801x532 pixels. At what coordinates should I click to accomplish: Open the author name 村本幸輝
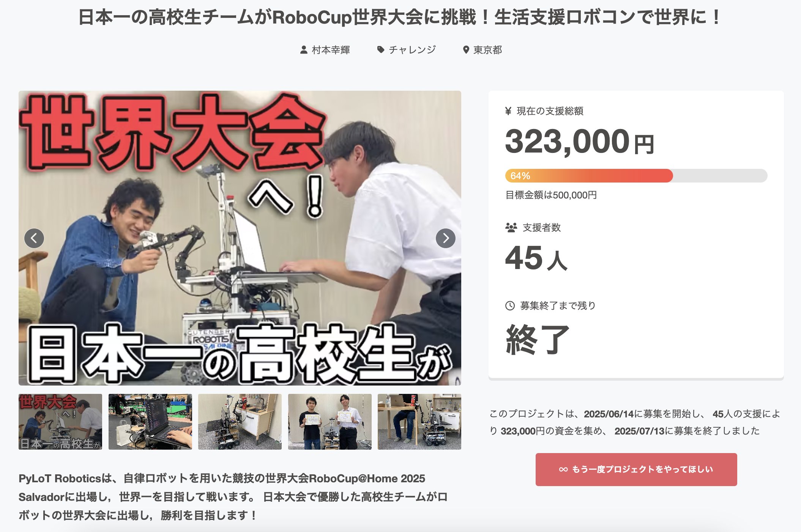point(331,50)
